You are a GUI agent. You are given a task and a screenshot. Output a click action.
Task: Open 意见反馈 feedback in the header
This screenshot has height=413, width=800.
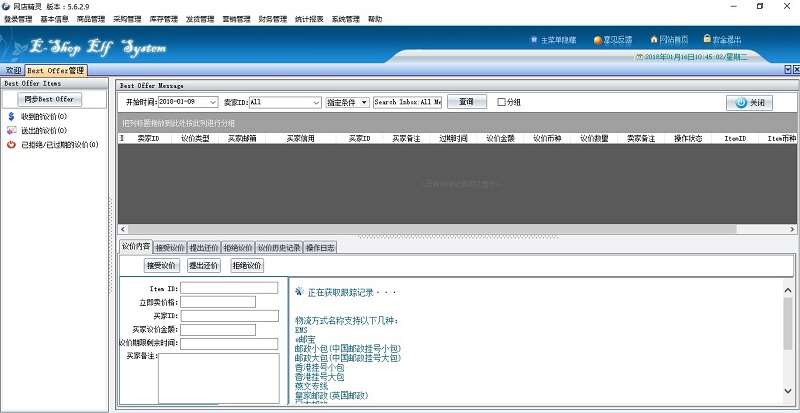(x=613, y=40)
